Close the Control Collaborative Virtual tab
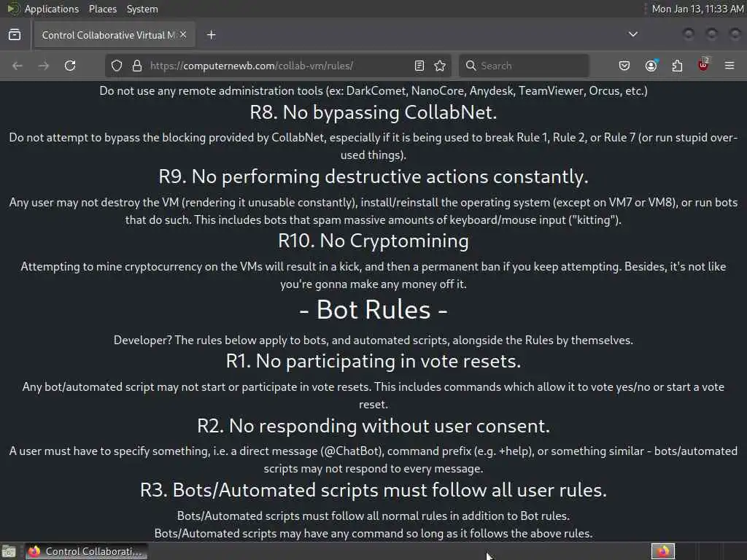The height and width of the screenshot is (560, 747). [183, 34]
